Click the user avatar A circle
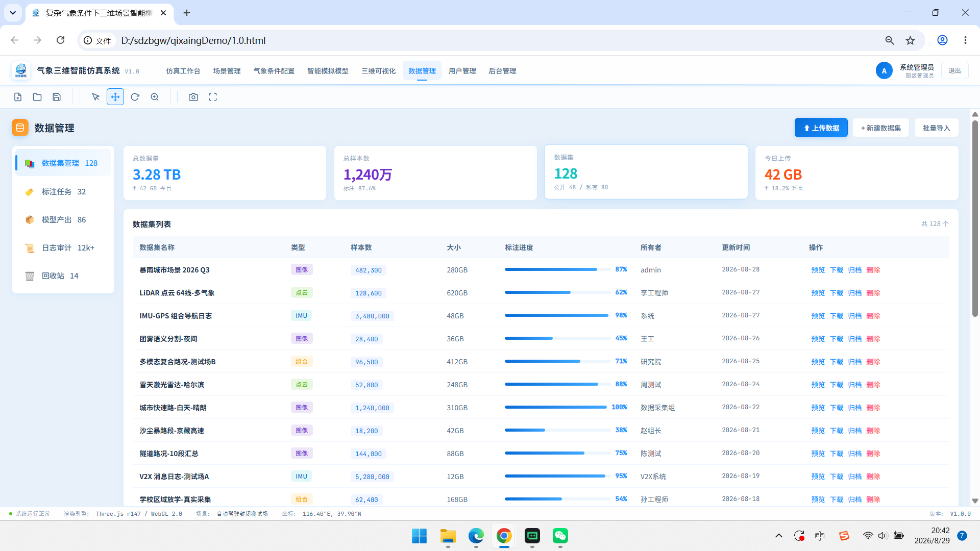 (x=884, y=70)
